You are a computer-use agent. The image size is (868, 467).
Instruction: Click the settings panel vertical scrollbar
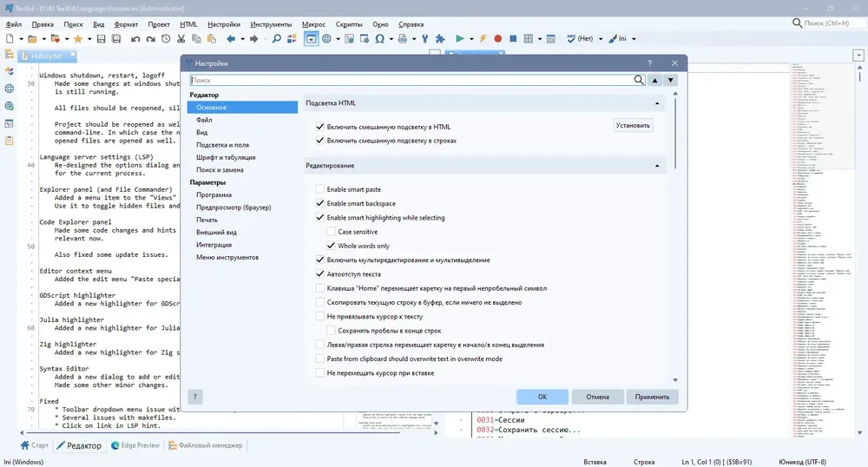pyautogui.click(x=675, y=135)
